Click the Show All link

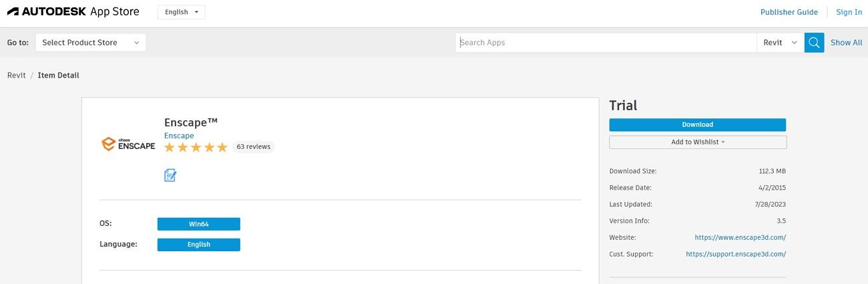(x=846, y=43)
